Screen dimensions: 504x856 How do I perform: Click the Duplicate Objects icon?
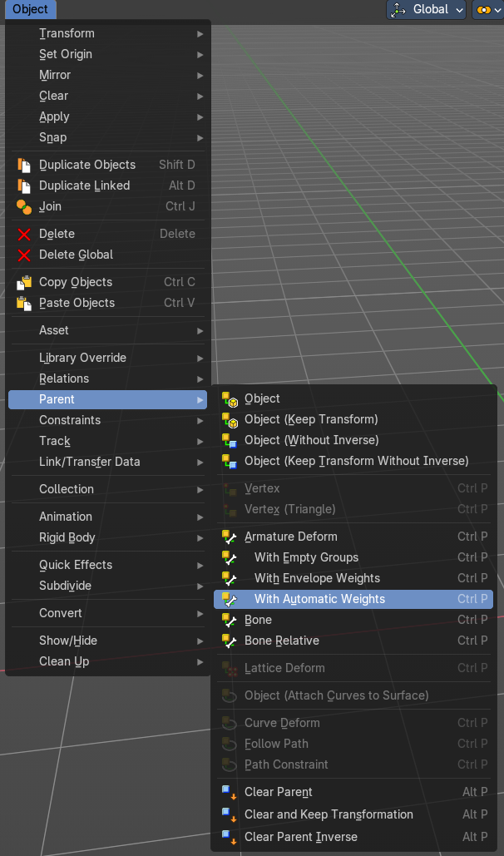click(x=23, y=165)
